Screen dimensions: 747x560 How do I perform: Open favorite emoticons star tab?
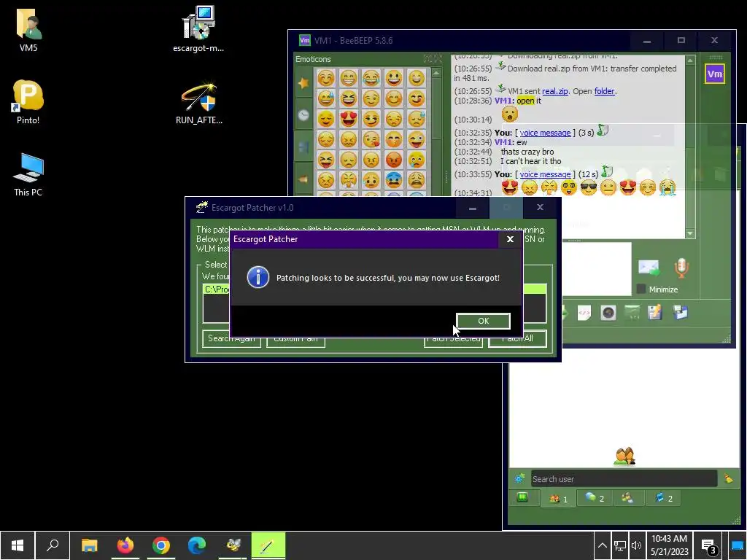click(303, 83)
